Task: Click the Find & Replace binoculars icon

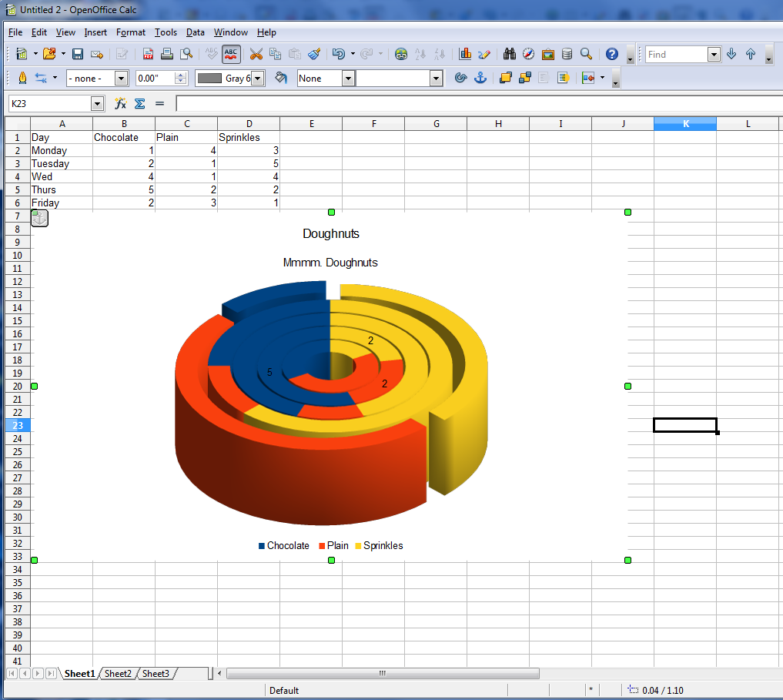Action: pyautogui.click(x=510, y=54)
